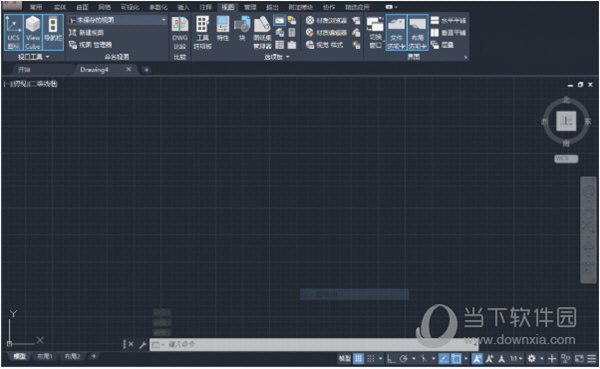Toggle drawing grid display
Screen dimensions: 600x369
click(x=358, y=359)
